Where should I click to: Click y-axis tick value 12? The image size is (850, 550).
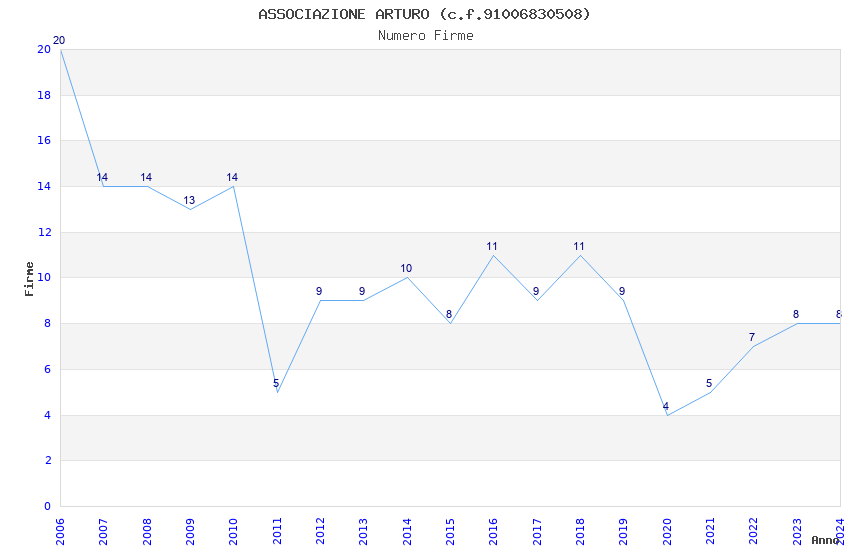tap(44, 232)
